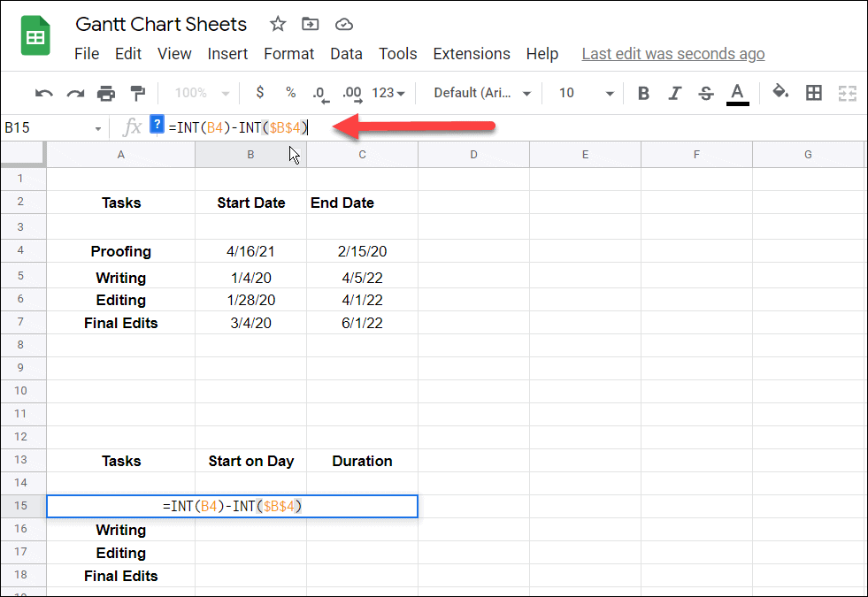Check the cloud save status icon
Viewport: 868px width, 597px height.
tap(344, 25)
